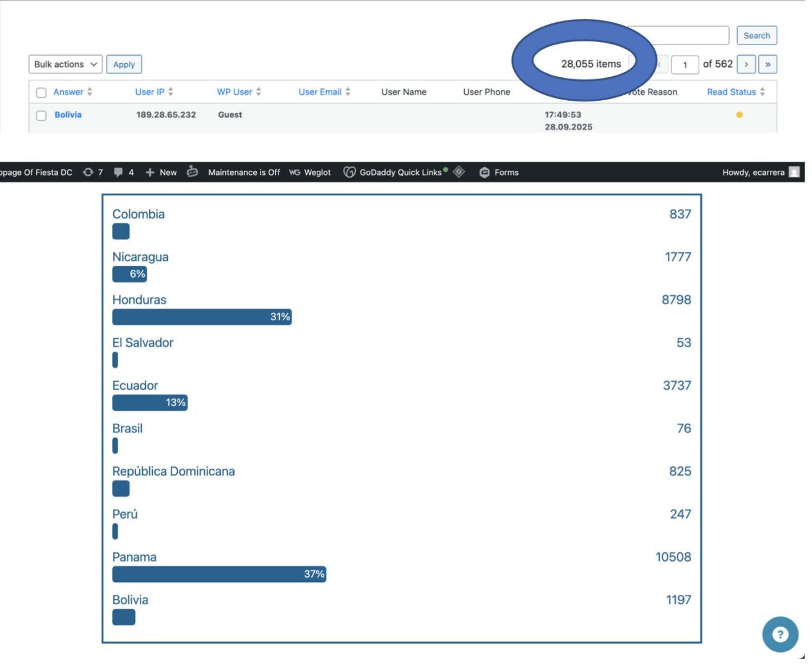Click the Search button
The image size is (812, 668).
tap(756, 35)
